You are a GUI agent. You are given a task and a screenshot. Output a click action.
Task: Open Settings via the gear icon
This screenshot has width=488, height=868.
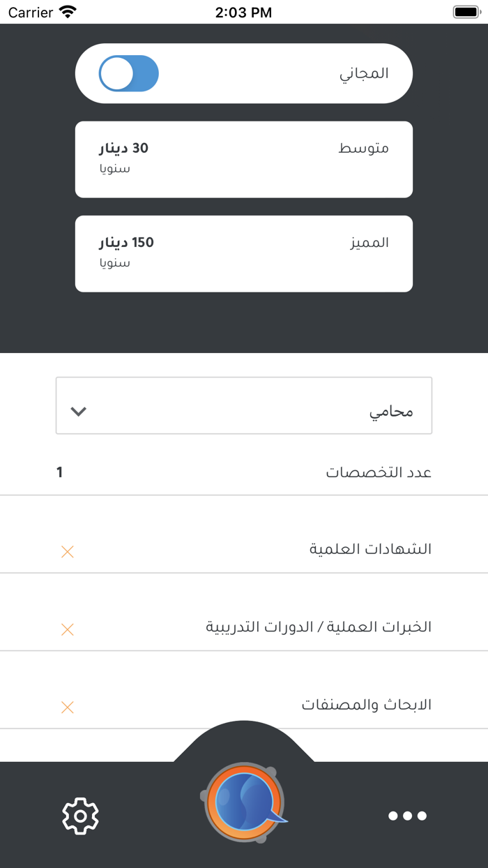[x=80, y=815]
